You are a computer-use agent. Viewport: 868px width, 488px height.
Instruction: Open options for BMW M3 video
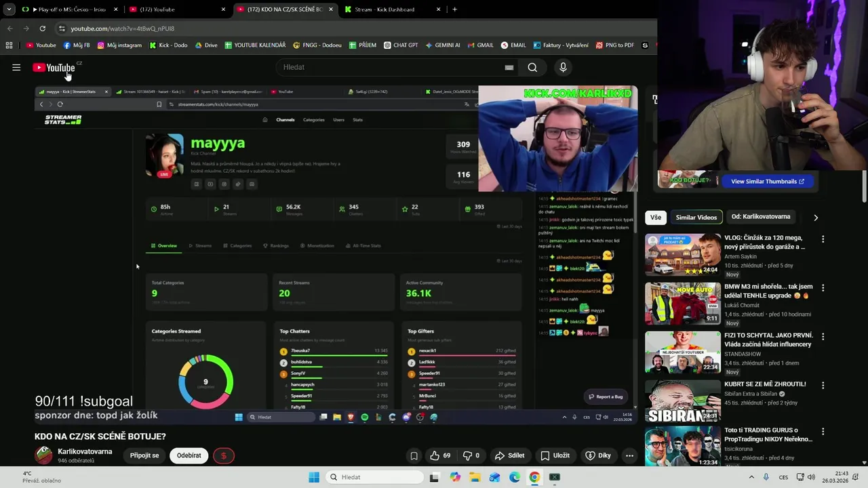823,288
